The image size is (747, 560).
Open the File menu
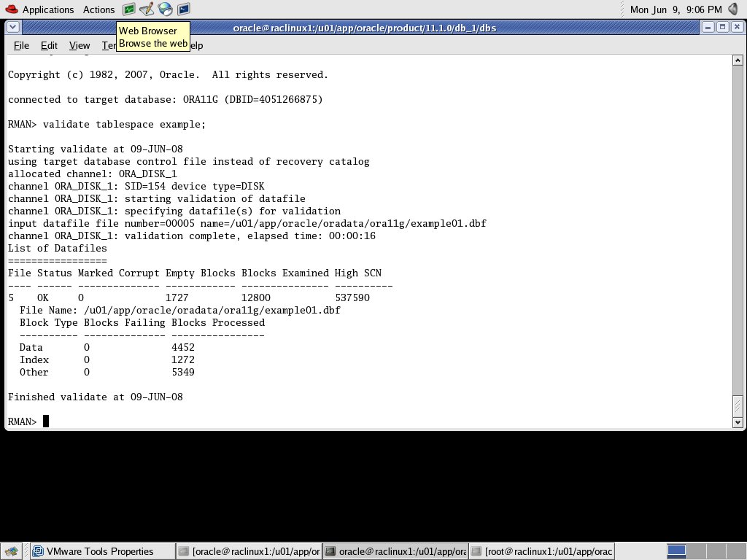pos(21,45)
